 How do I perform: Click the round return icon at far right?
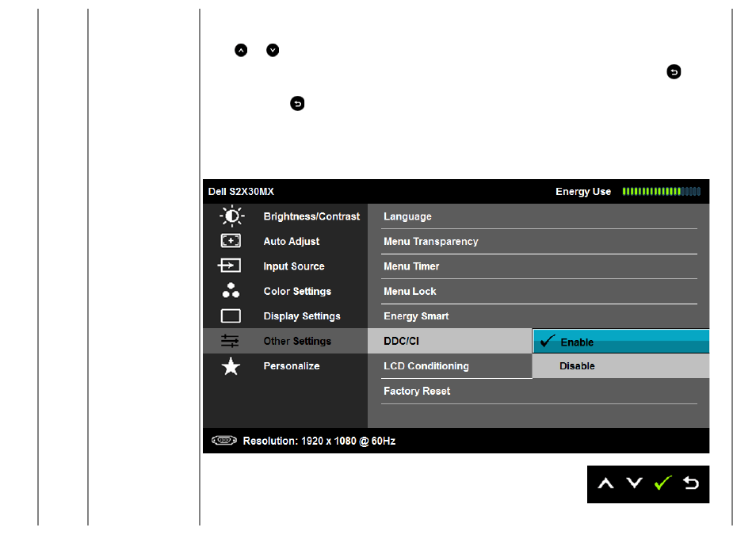pyautogui.click(x=674, y=72)
